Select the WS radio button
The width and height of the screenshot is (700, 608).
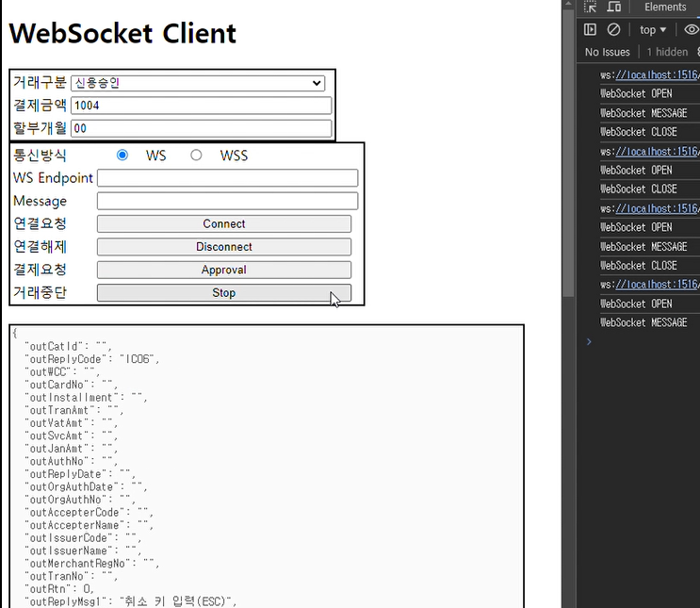coord(122,155)
